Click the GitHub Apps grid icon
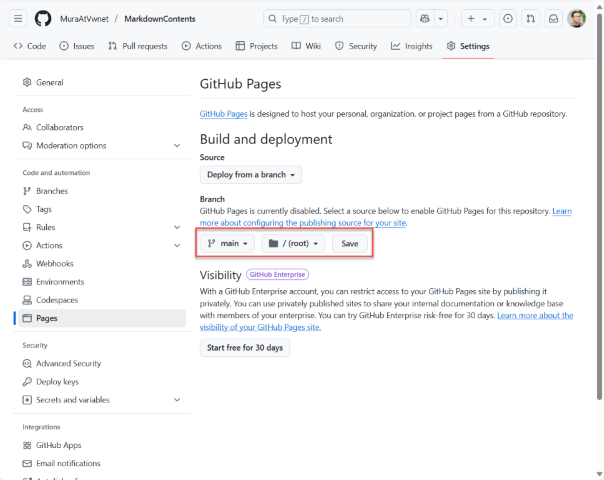 27,445
